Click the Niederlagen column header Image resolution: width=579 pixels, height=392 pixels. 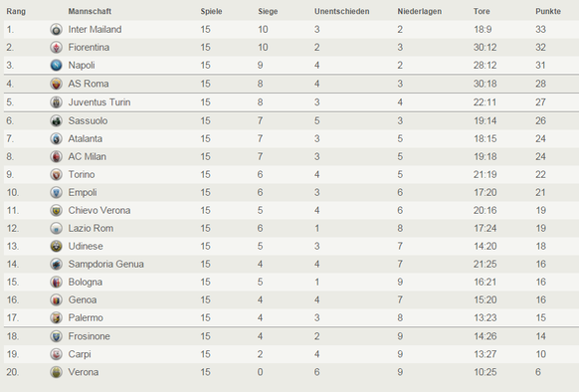tap(420, 12)
